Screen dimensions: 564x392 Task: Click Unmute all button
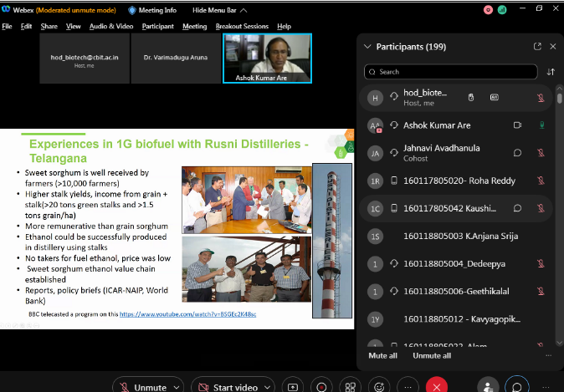tap(432, 356)
